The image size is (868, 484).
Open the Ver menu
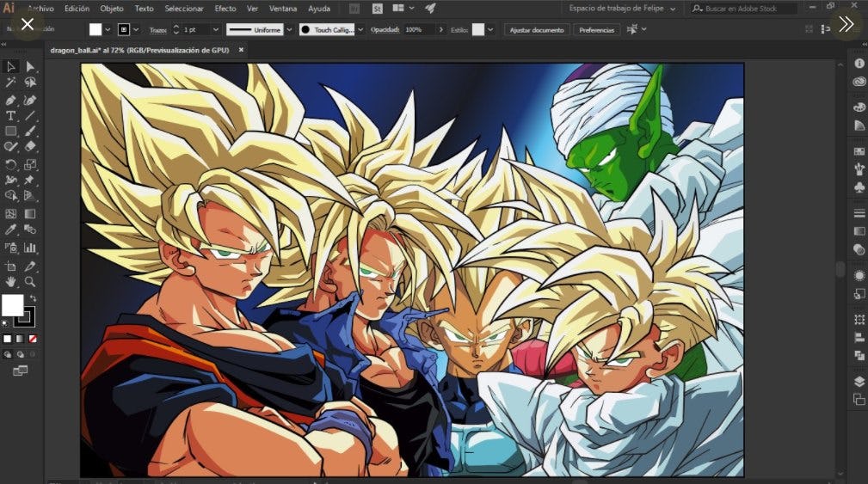[x=252, y=9]
